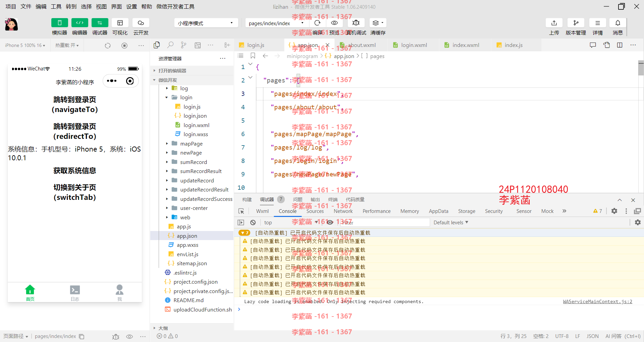Screen dimensions: 644x342
Task: Switch to the Storage devtools tab
Action: [467, 211]
